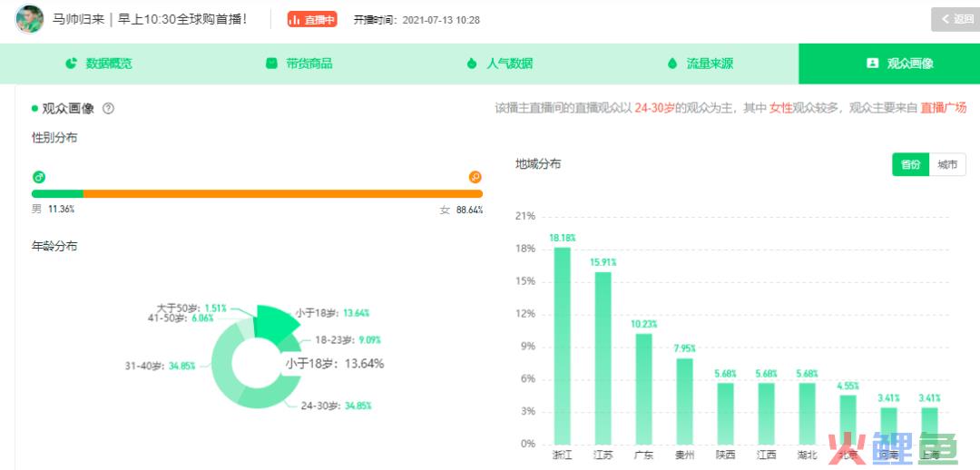The height and width of the screenshot is (470, 980).
Task: Click the 浙江 bar in region chart
Action: [563, 346]
